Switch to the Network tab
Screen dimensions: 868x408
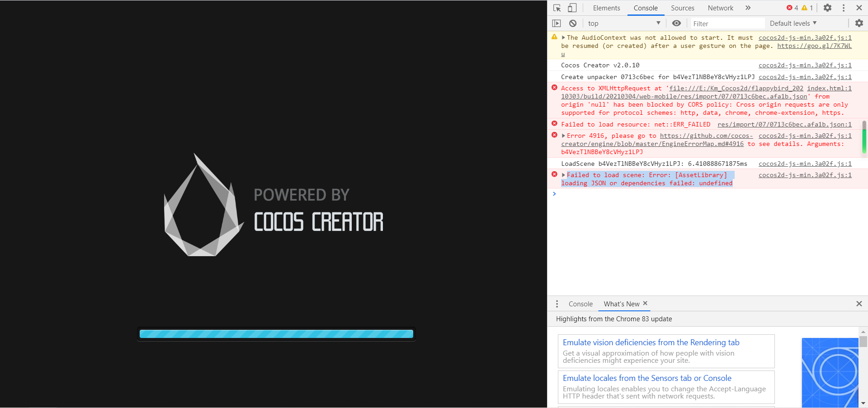pyautogui.click(x=720, y=8)
